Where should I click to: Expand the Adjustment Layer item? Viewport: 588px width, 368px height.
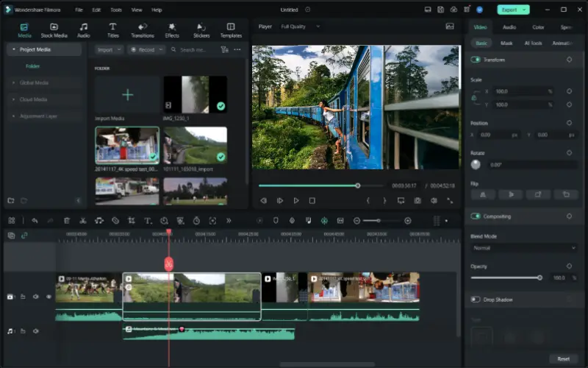point(14,116)
